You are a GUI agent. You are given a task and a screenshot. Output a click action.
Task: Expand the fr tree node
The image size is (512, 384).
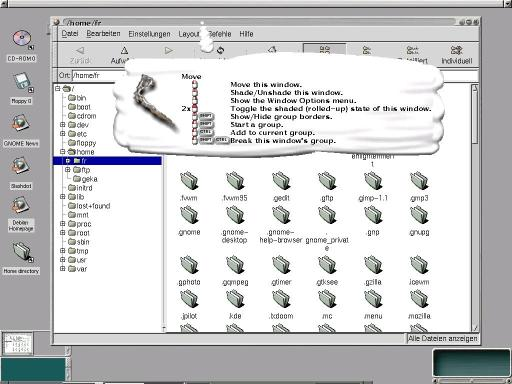click(x=68, y=161)
